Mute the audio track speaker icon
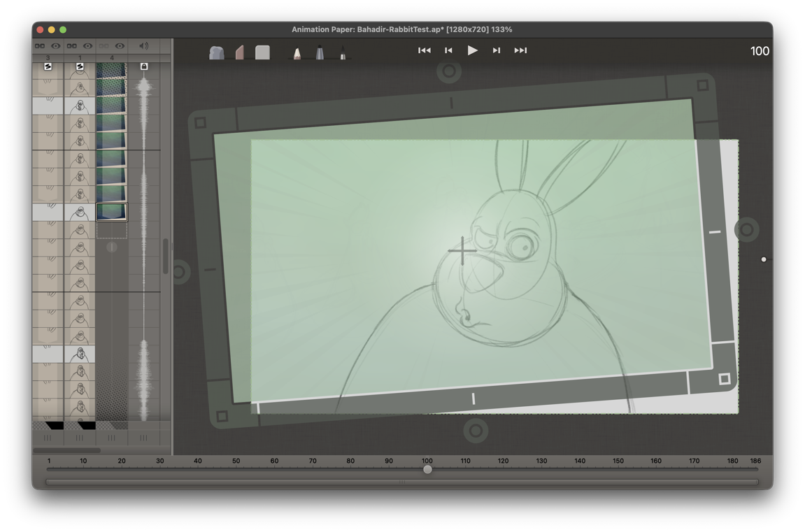The width and height of the screenshot is (805, 532). [x=144, y=46]
